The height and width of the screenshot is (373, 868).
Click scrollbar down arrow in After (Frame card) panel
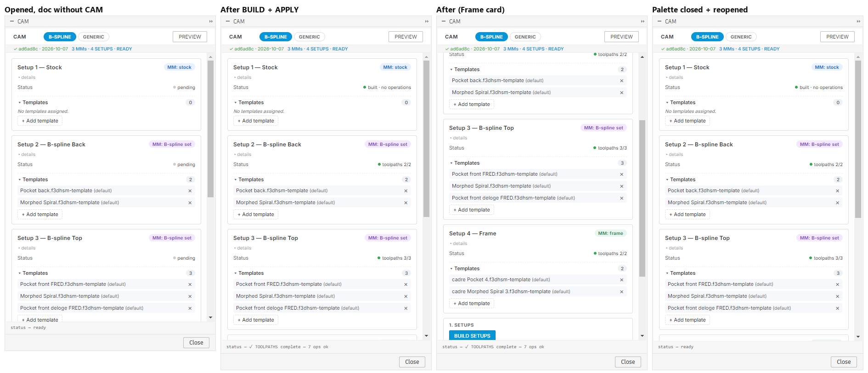click(x=642, y=336)
